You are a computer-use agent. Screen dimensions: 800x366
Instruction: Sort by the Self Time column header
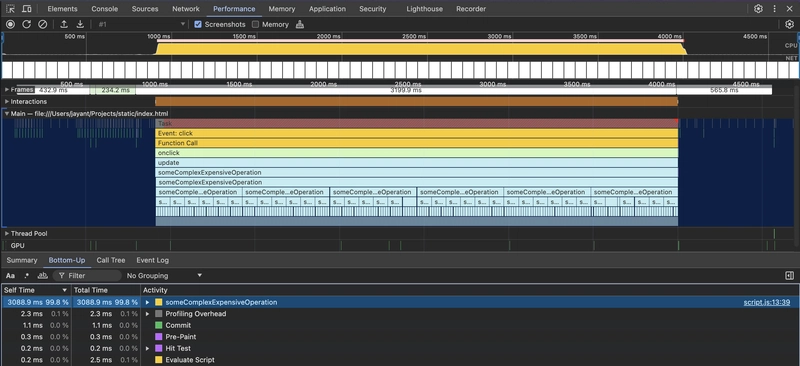tap(36, 290)
